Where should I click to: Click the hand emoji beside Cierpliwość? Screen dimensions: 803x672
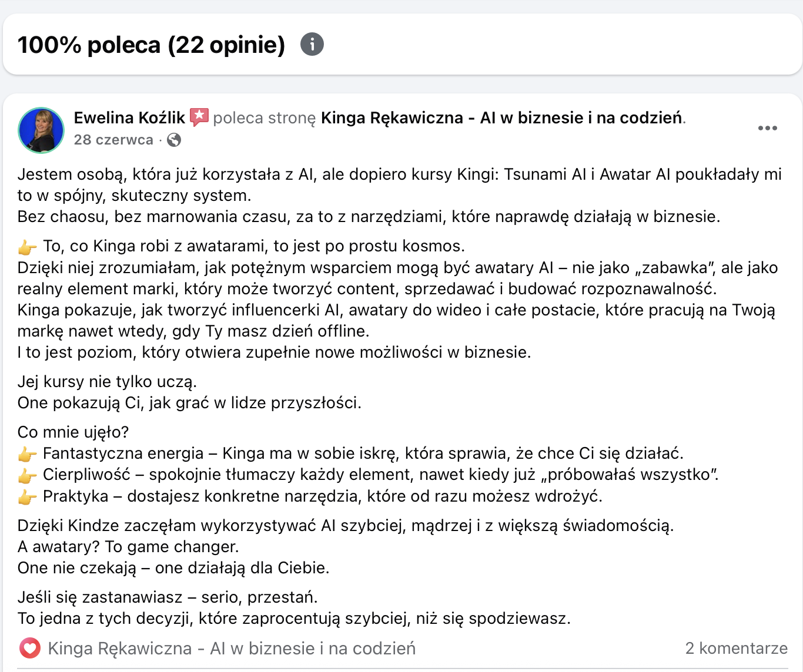point(27,475)
